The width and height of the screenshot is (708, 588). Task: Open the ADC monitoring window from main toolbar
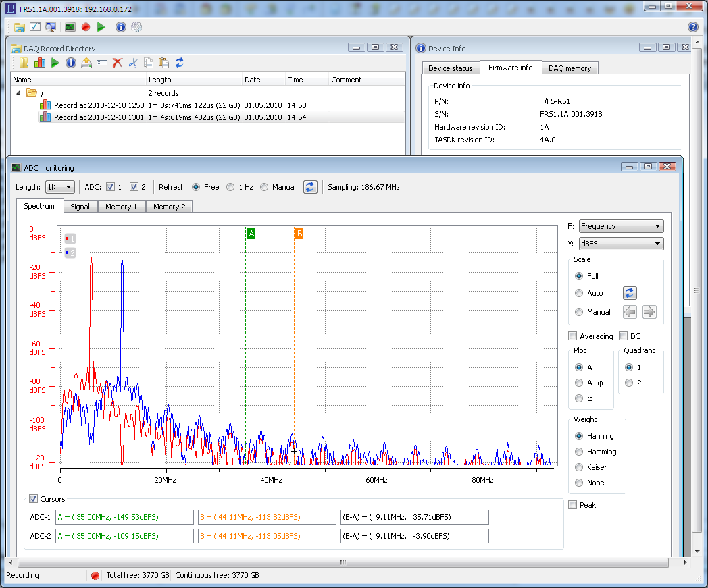pyautogui.click(x=70, y=27)
